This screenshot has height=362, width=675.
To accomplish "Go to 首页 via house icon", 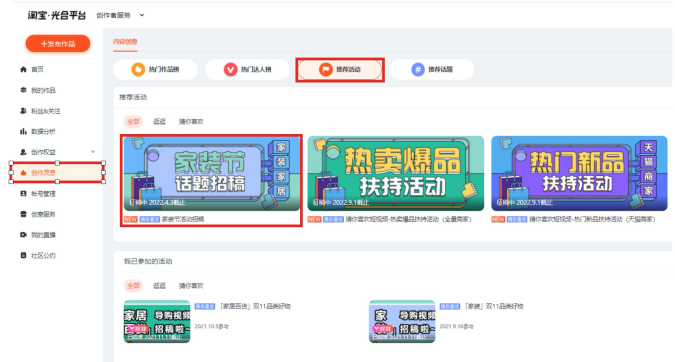I will [32, 69].
